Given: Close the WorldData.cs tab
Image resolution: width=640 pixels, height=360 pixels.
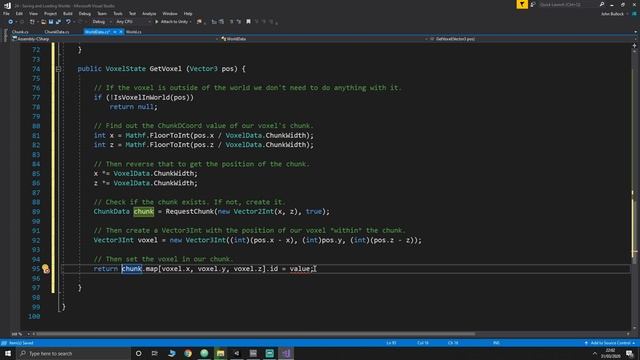Looking at the screenshot, I should tap(121, 32).
